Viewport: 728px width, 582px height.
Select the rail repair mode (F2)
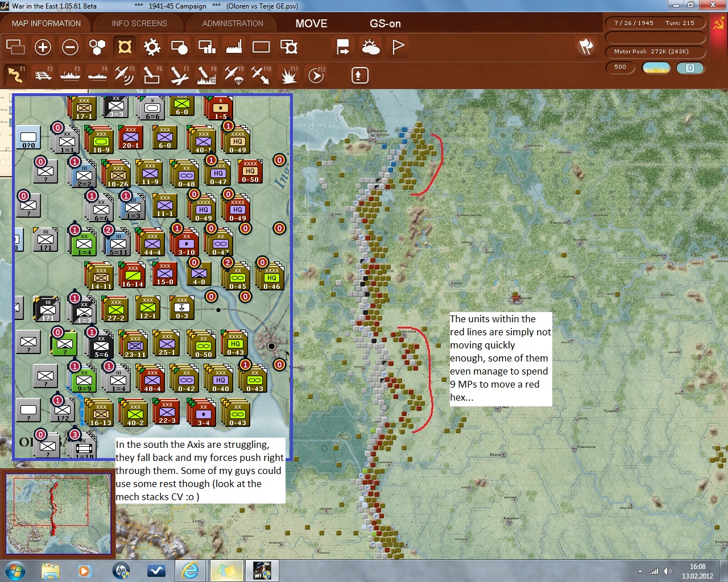pos(43,75)
